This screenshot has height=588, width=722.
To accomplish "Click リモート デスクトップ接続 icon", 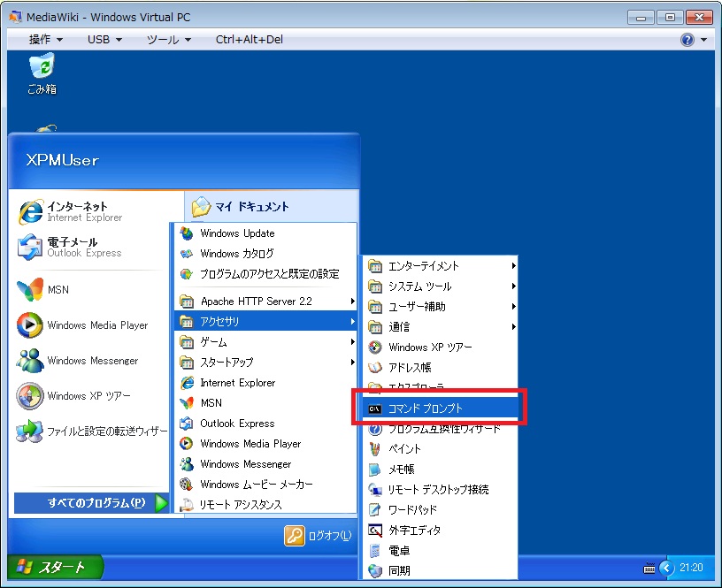I will 375,490.
